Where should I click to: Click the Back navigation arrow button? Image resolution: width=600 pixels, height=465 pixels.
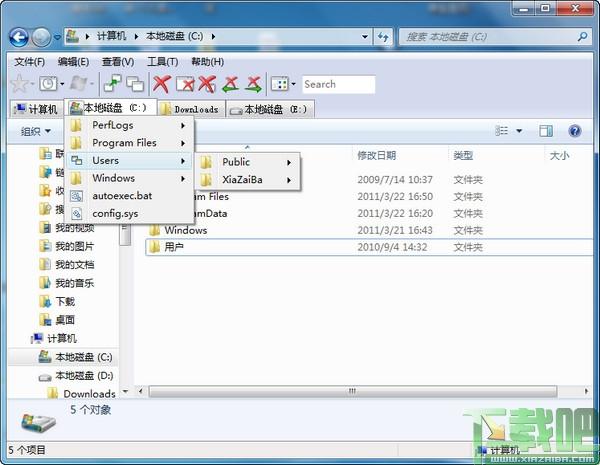coord(19,37)
